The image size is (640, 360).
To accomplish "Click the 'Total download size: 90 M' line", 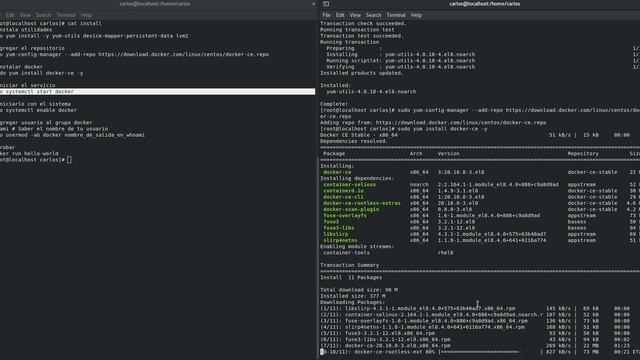I will (x=359, y=290).
